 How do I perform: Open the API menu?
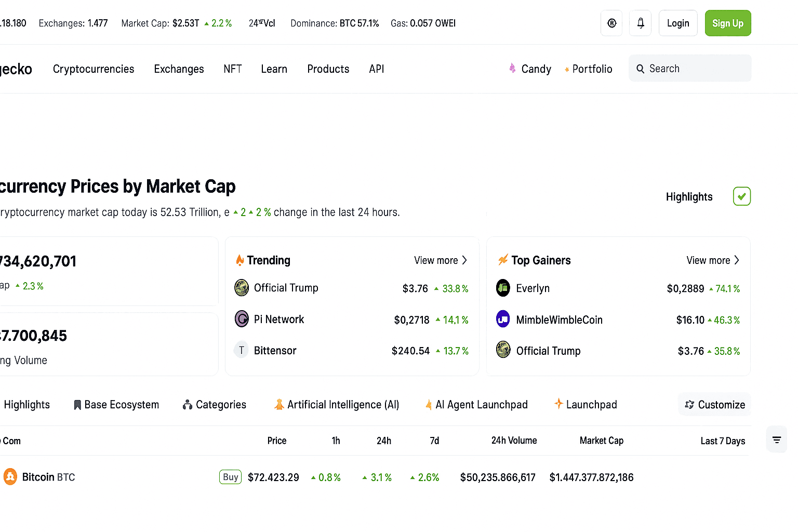(x=377, y=69)
